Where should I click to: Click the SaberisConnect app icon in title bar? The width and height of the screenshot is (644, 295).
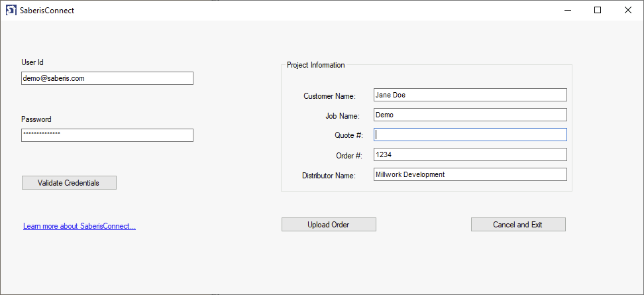click(11, 10)
